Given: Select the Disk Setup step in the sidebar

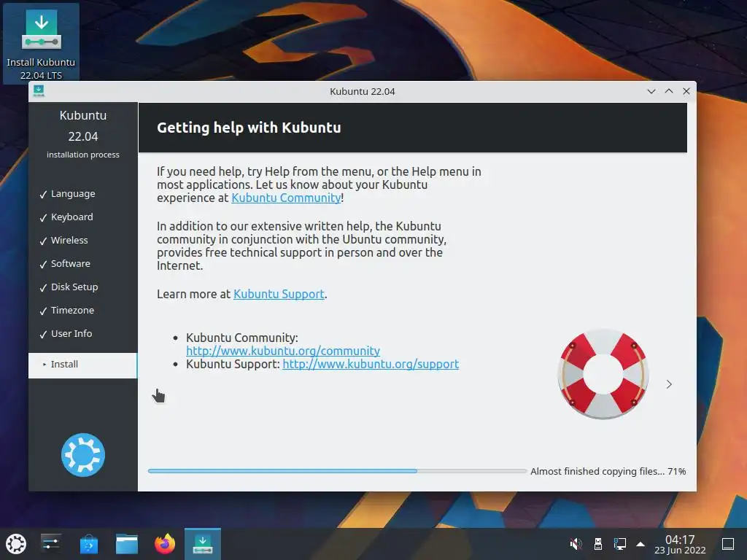Looking at the screenshot, I should (74, 287).
